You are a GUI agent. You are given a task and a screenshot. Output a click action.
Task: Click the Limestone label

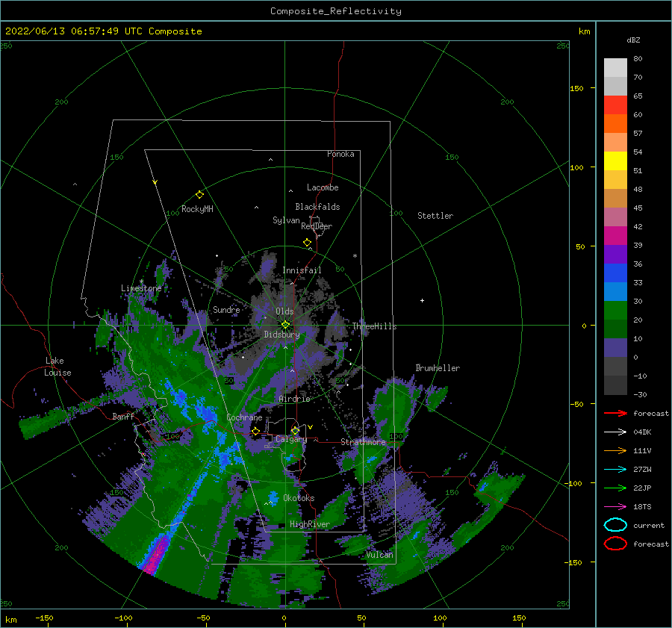pyautogui.click(x=141, y=288)
